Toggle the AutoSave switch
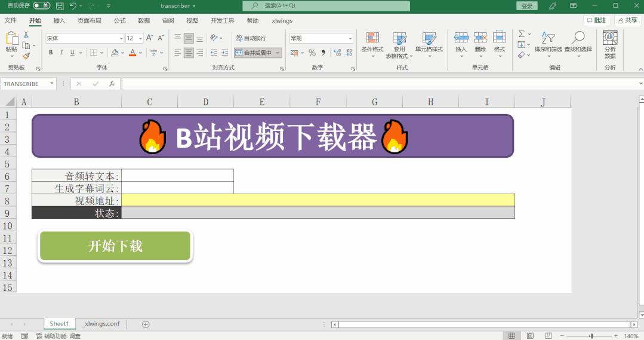This screenshot has width=644, height=340. (x=41, y=6)
